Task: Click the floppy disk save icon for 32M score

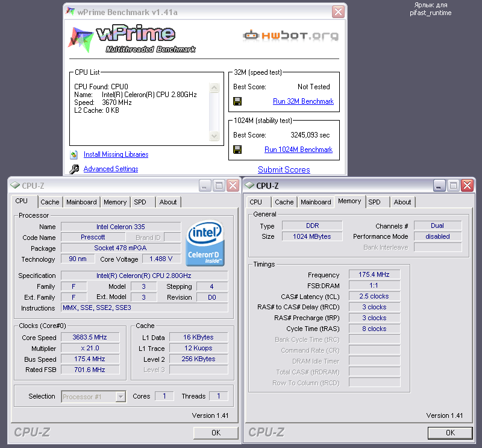Action: 237,101
